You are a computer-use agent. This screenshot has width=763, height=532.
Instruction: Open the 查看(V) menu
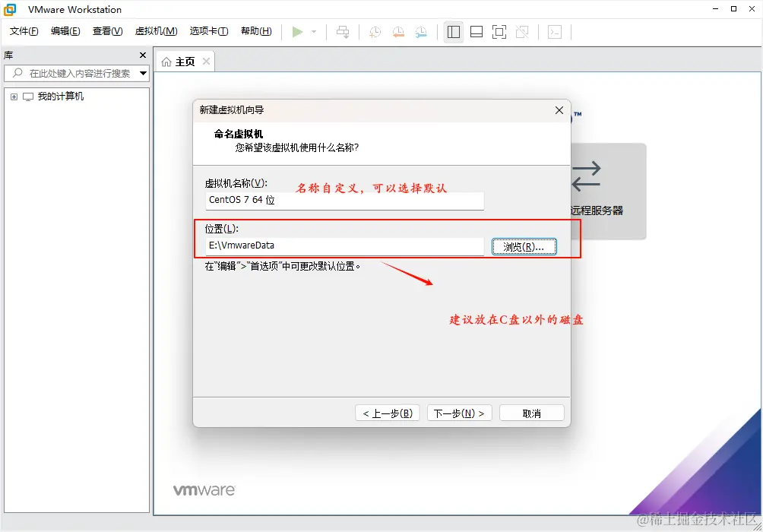coord(108,31)
